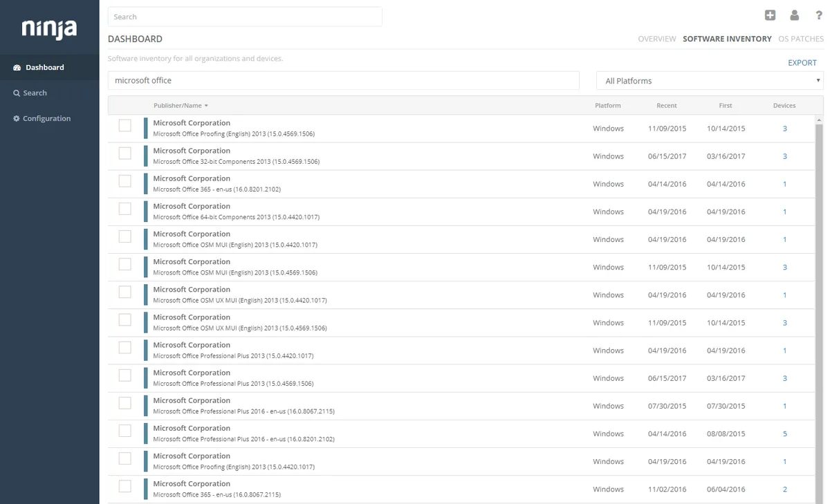
Task: Open the OS Patches tab
Action: coord(800,39)
